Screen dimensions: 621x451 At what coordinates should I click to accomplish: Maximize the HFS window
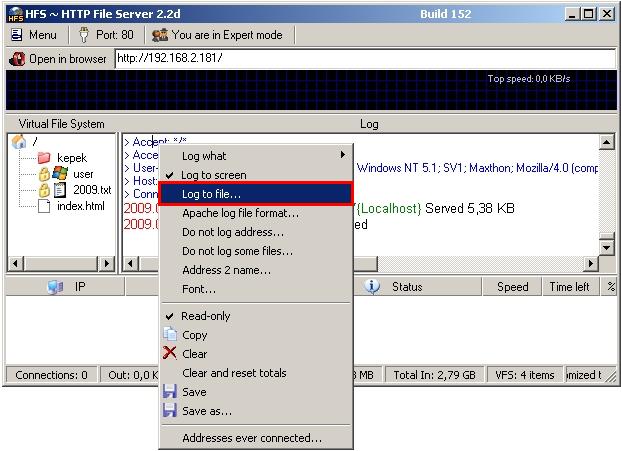[x=589, y=14]
